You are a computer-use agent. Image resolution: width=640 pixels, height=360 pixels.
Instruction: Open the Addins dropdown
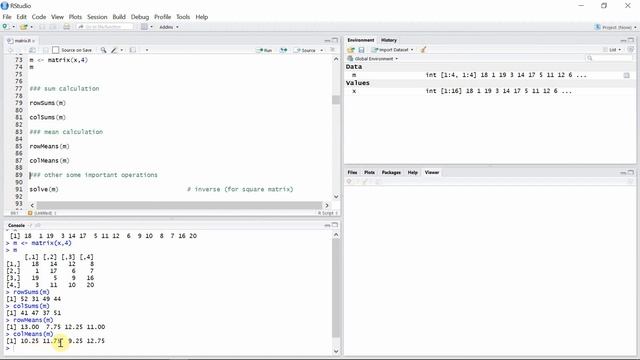(x=169, y=27)
